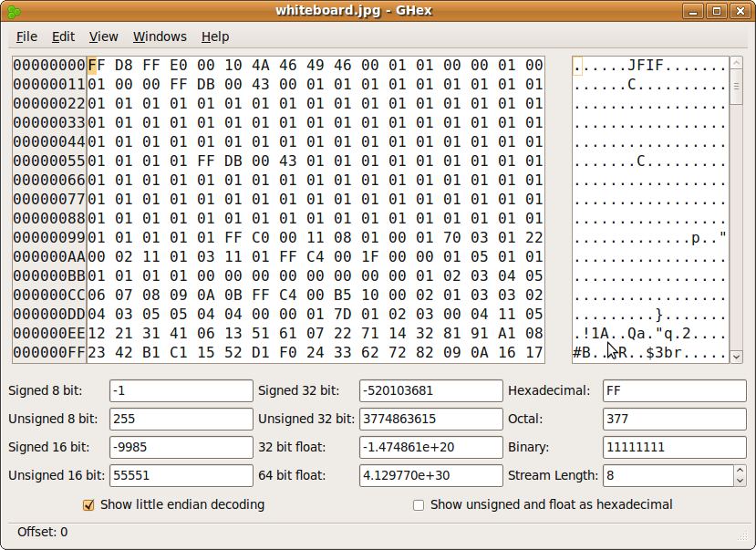This screenshot has height=550, width=756.
Task: Enable Show unsigned and float as hexadecimal
Action: tap(418, 504)
